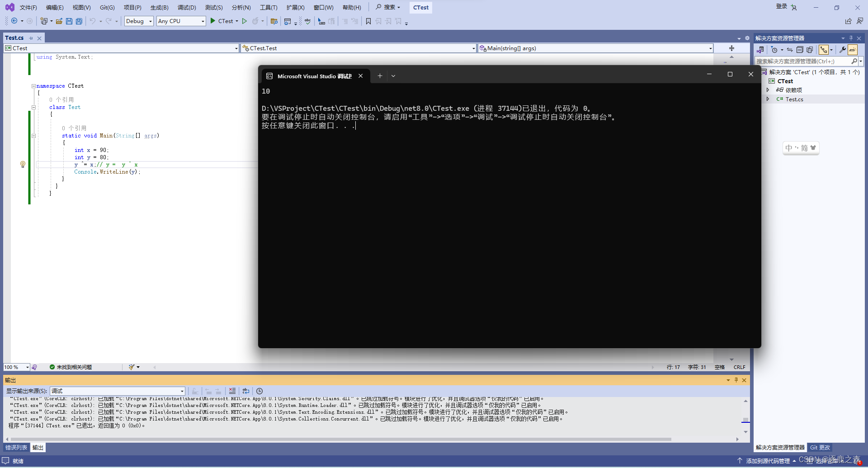Toggle word wrap in the output panel
The width and height of the screenshot is (868, 468).
point(246,391)
